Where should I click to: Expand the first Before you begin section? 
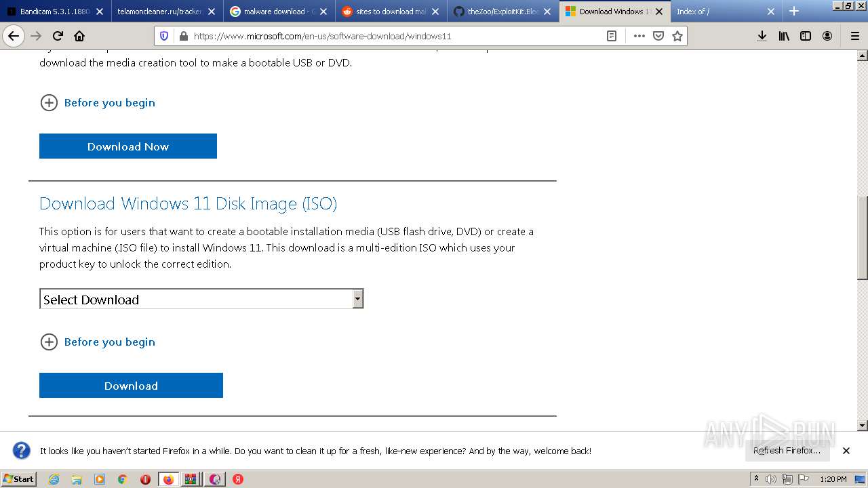point(98,102)
